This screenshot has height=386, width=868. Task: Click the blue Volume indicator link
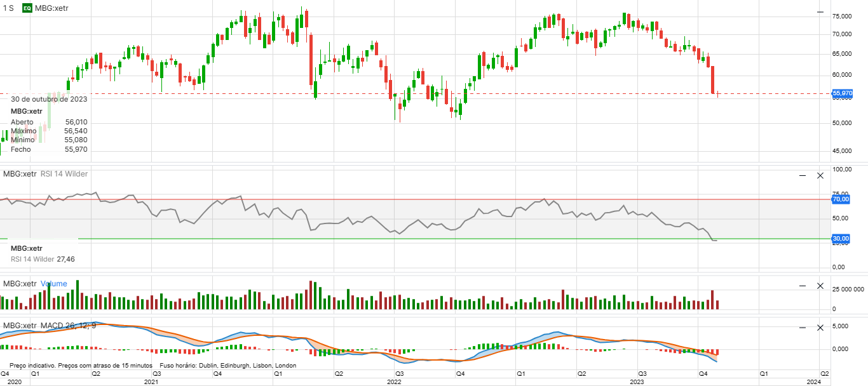coord(54,284)
